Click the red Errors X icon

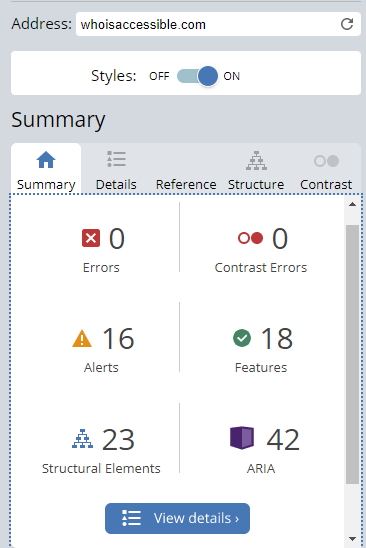91,238
